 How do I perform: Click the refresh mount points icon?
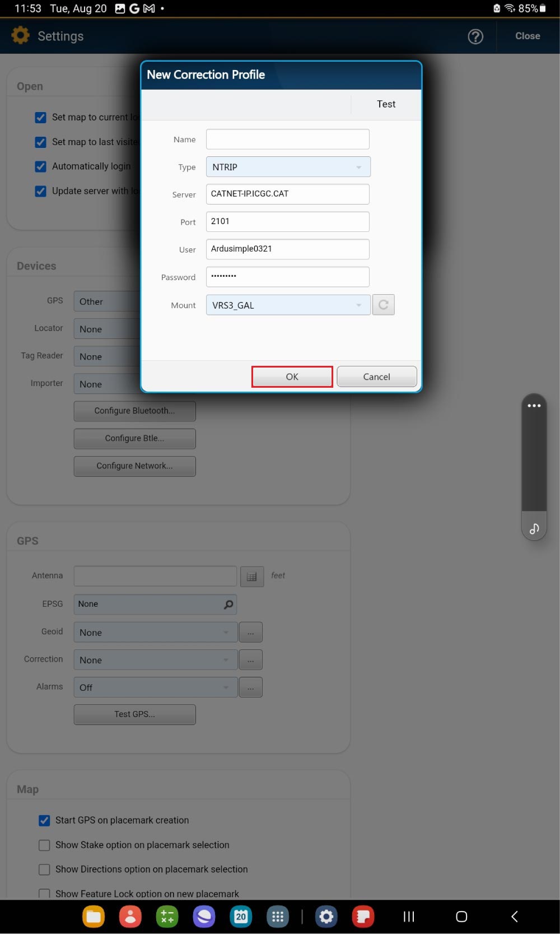(x=384, y=305)
